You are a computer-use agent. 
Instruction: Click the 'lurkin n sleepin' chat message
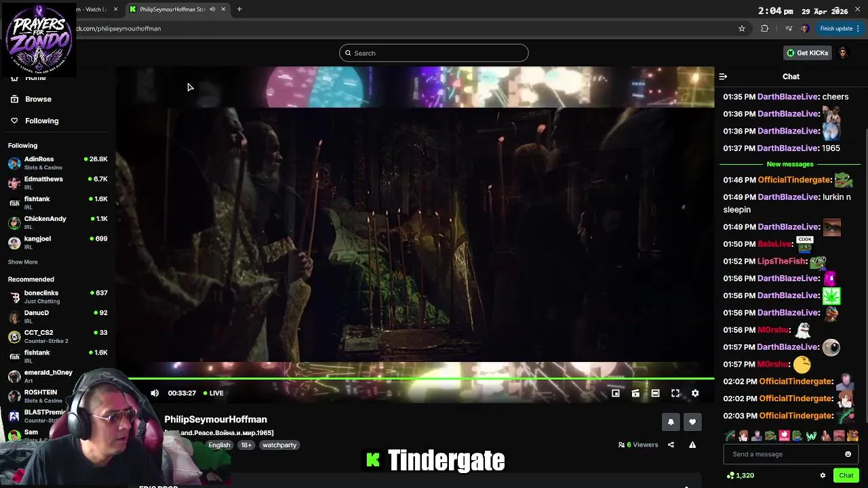pos(787,203)
